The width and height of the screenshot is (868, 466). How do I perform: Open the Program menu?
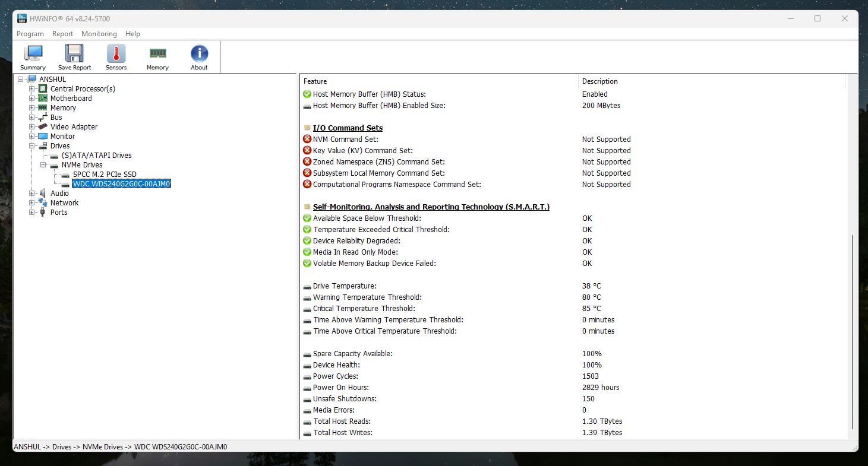(30, 34)
